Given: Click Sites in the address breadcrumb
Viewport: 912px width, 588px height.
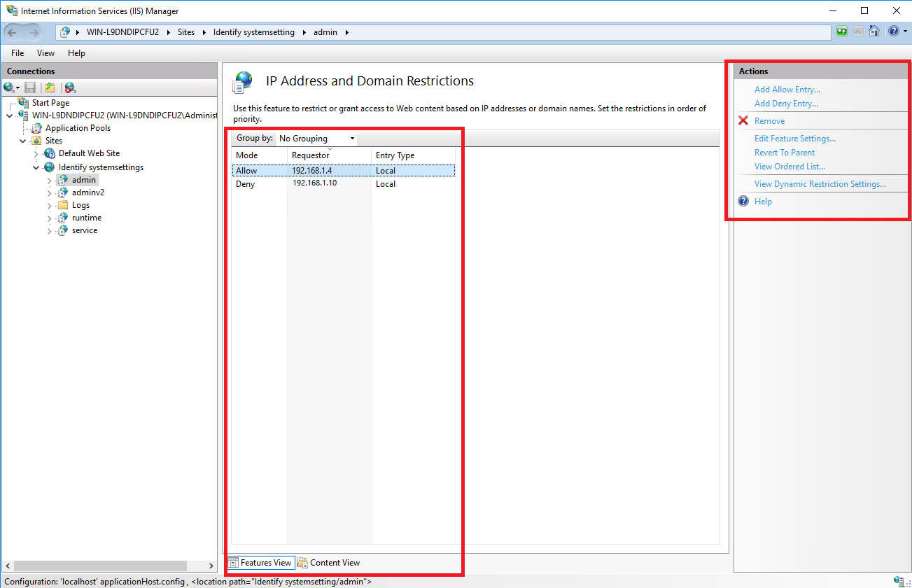Looking at the screenshot, I should (186, 32).
